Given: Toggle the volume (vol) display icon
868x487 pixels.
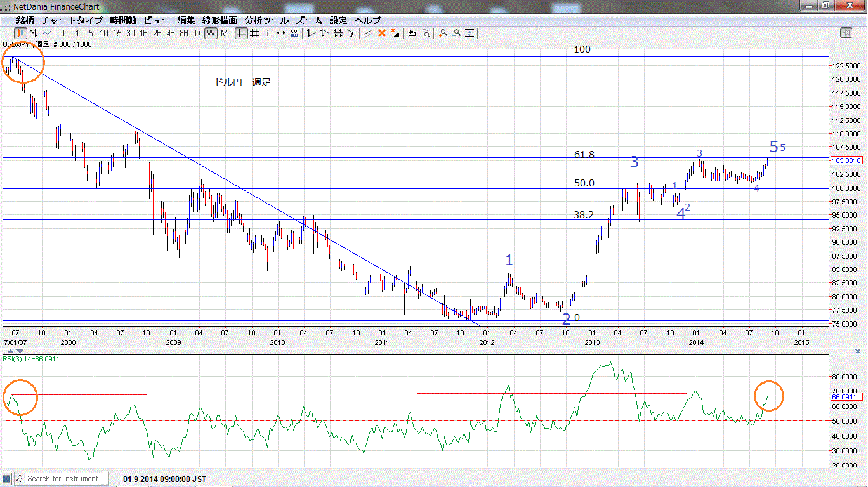Looking at the screenshot, I should (294, 33).
